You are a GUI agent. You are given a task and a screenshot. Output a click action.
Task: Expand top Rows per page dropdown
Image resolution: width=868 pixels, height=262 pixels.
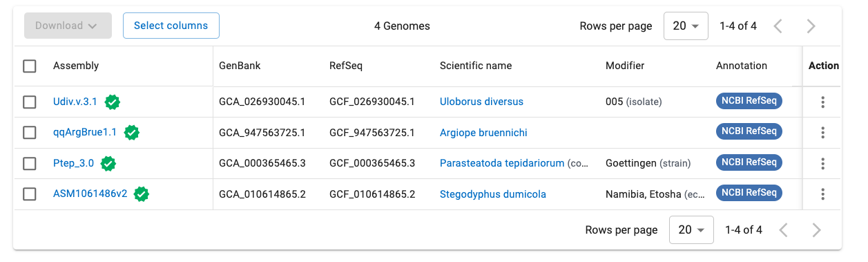coord(686,26)
